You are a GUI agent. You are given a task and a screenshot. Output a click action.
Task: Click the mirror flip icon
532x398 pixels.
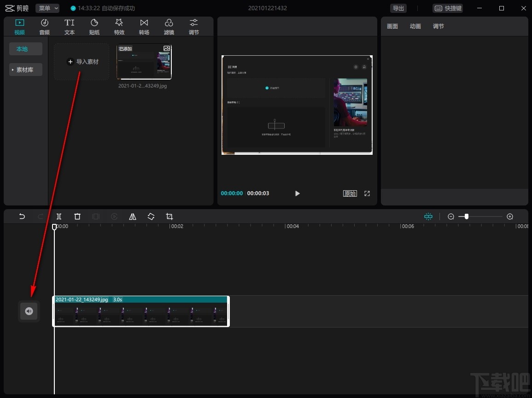pos(133,217)
